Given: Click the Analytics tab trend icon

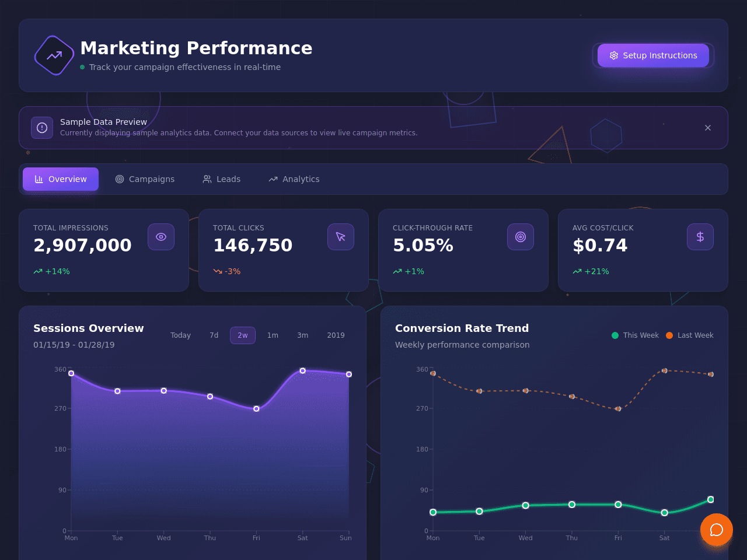Looking at the screenshot, I should point(273,179).
